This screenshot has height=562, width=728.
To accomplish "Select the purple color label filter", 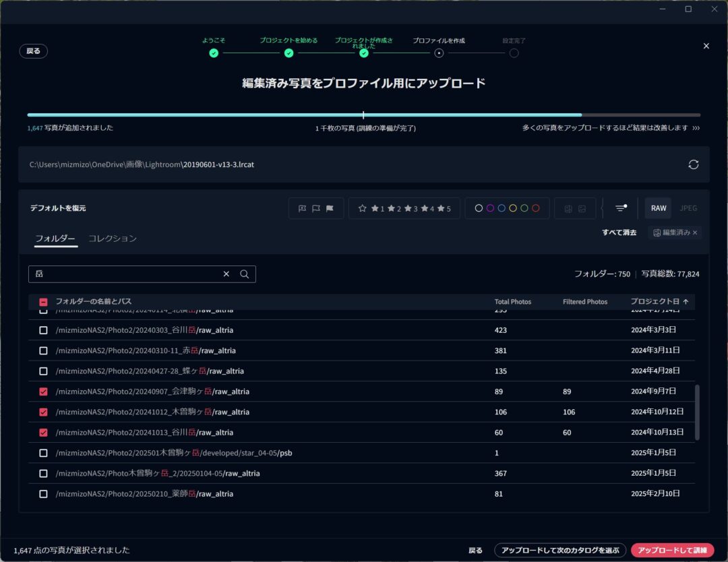I will [x=490, y=209].
